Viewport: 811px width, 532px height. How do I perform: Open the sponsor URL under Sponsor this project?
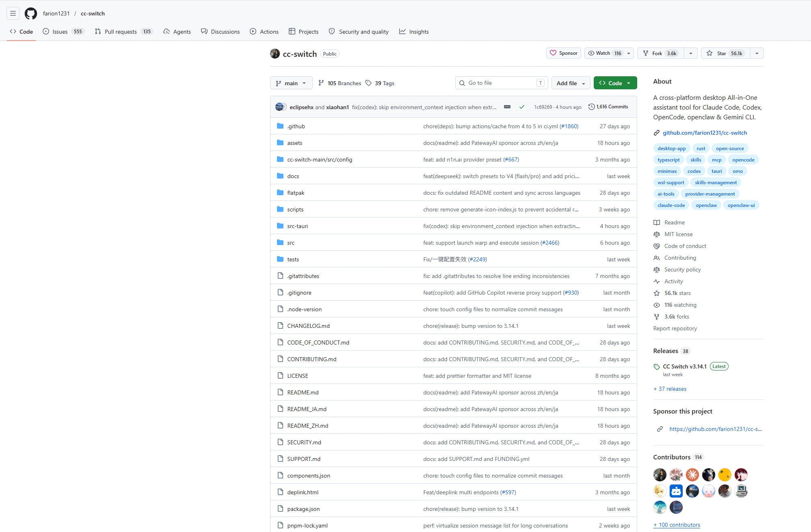point(716,429)
